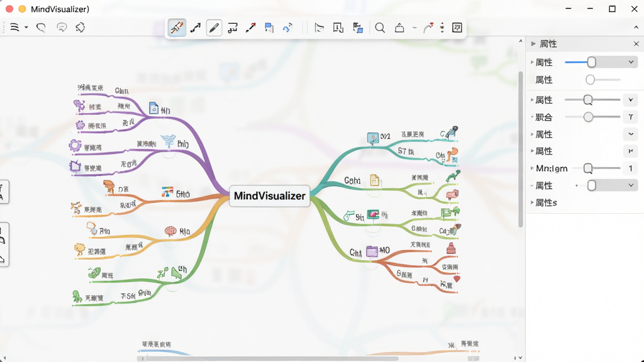Screen dimensions: 644x362
Task: Click the T button in the properties panel
Action: 631,117
